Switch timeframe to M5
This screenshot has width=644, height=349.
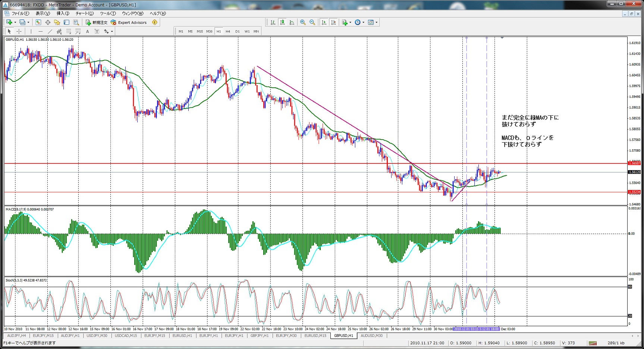point(190,31)
